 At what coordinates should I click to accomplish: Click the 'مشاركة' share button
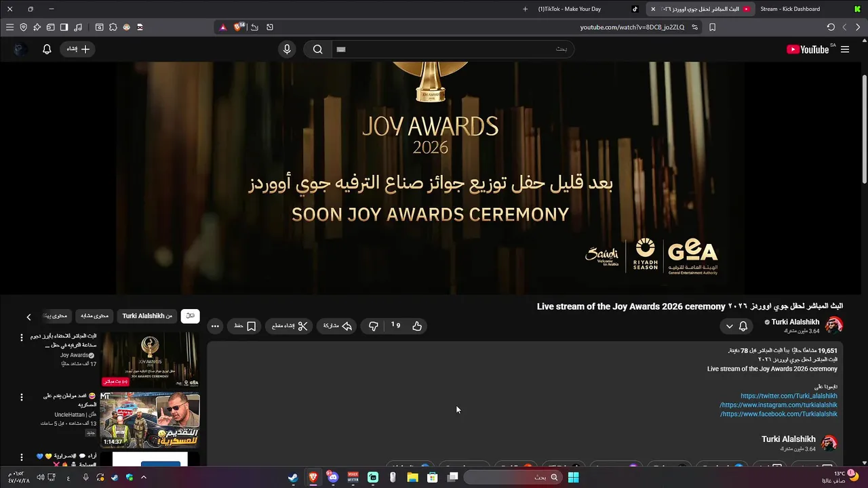pyautogui.click(x=338, y=326)
